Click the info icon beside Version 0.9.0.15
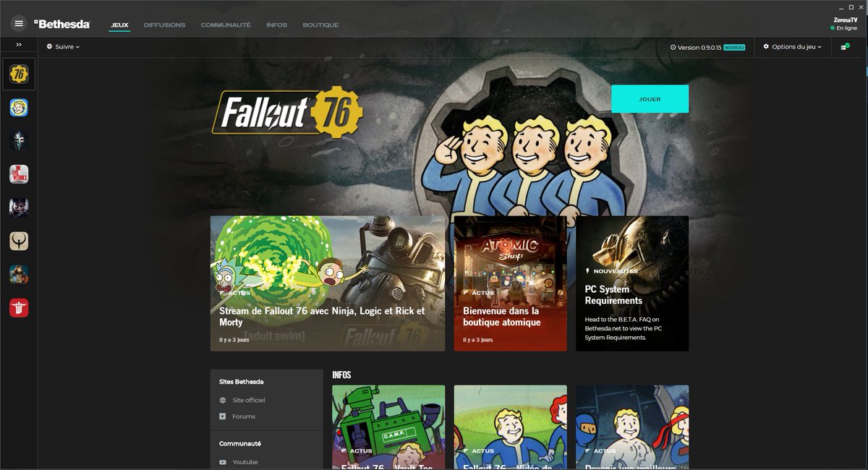 pos(673,47)
